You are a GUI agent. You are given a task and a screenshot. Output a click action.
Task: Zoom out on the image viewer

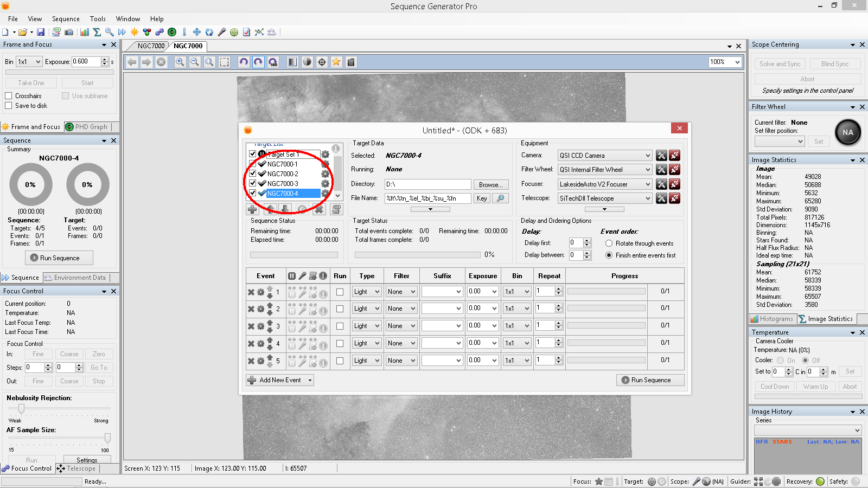(195, 62)
